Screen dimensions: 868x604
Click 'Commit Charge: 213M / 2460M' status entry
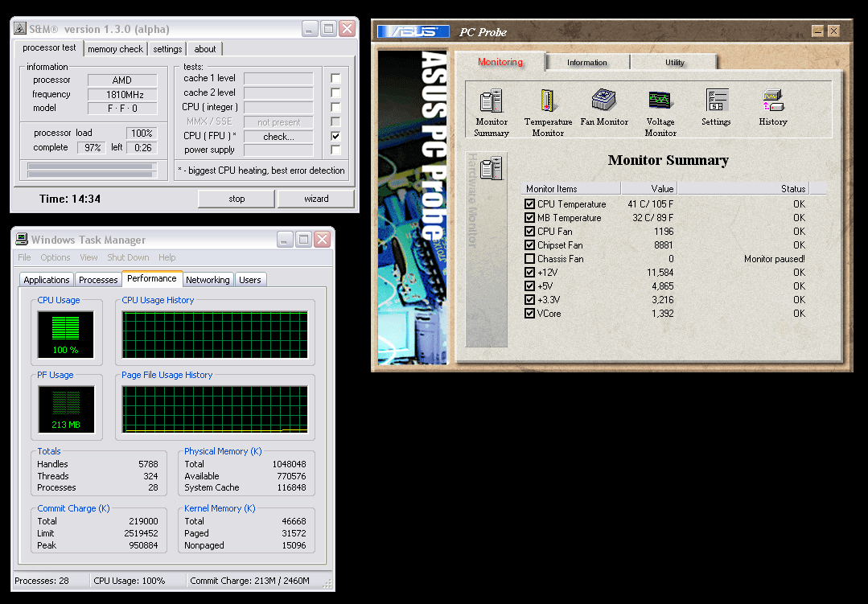pyautogui.click(x=249, y=581)
